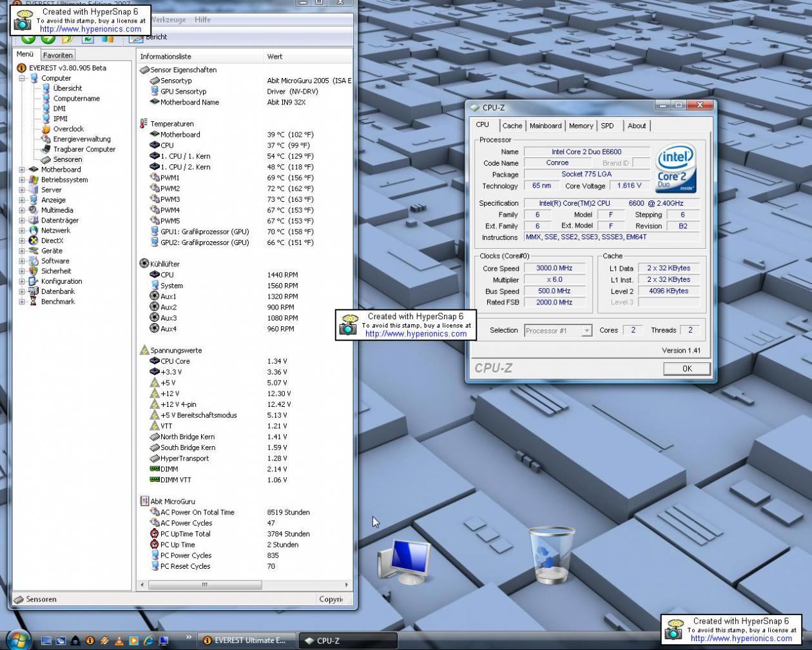Click the Tragbarer Computer laptop icon
This screenshot has width=812, height=650.
coord(46,149)
